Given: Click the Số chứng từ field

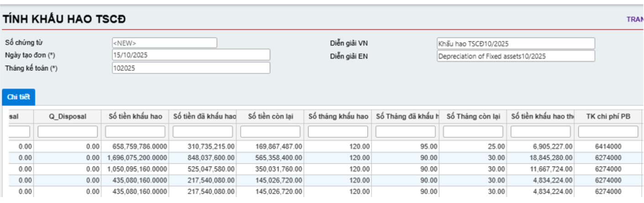Looking at the screenshot, I should [x=164, y=43].
